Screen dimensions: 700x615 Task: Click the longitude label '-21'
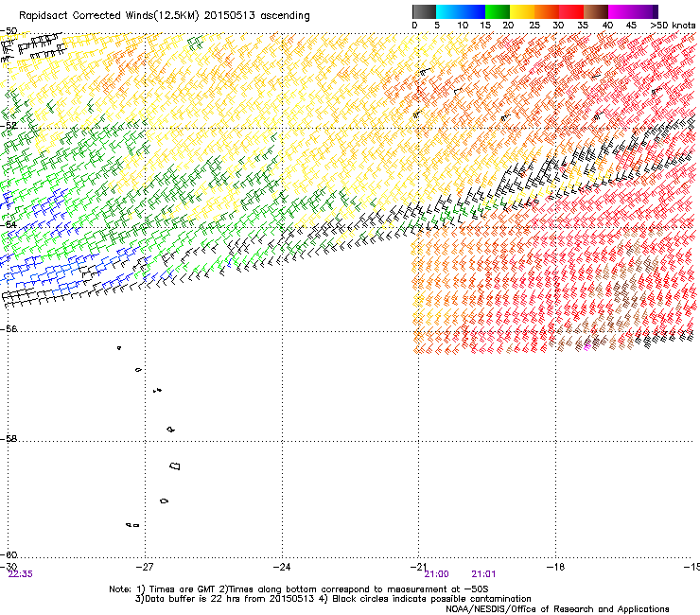418,567
